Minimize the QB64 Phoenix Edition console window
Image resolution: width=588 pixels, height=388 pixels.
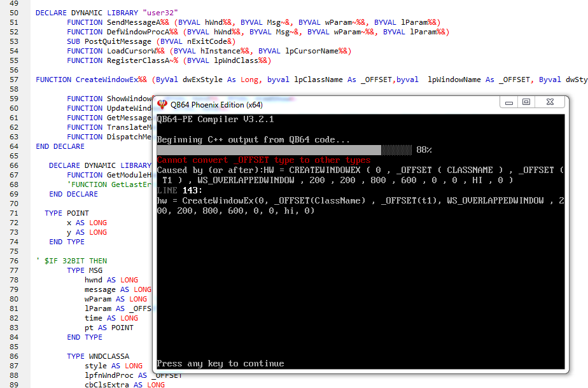509,102
